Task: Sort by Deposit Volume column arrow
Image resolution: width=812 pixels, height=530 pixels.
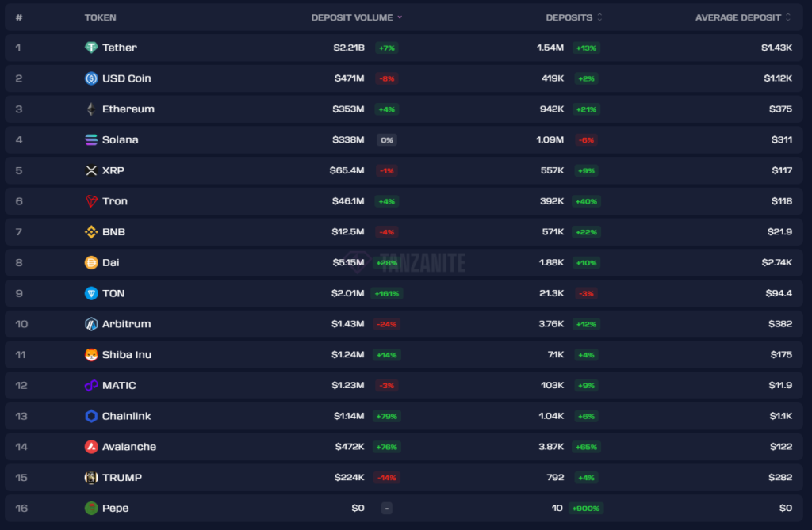Action: coord(400,17)
